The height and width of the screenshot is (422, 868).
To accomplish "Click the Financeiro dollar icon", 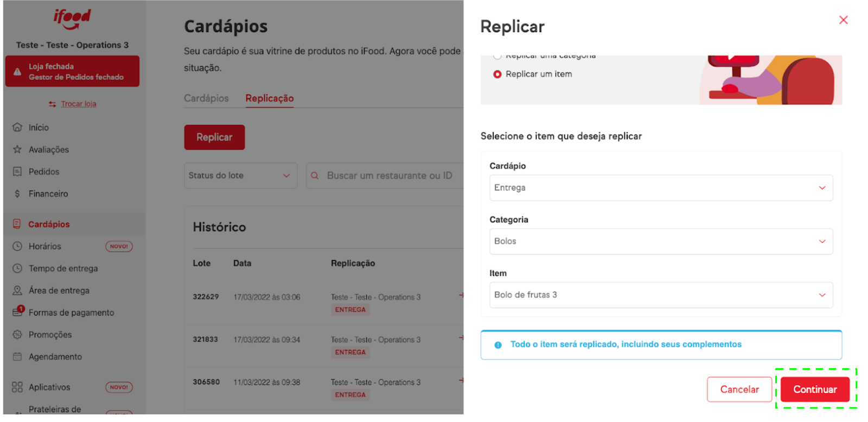I will pyautogui.click(x=17, y=194).
